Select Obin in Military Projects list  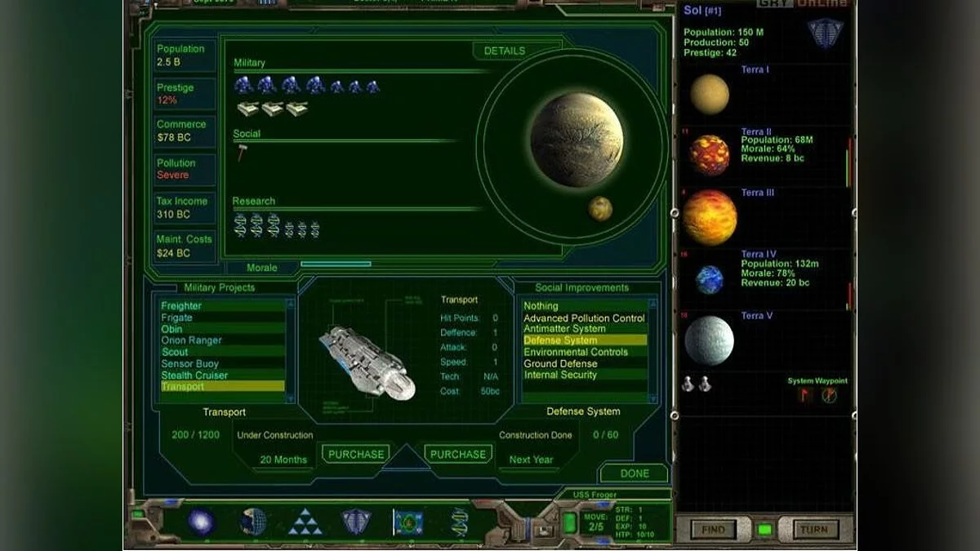pyautogui.click(x=223, y=329)
